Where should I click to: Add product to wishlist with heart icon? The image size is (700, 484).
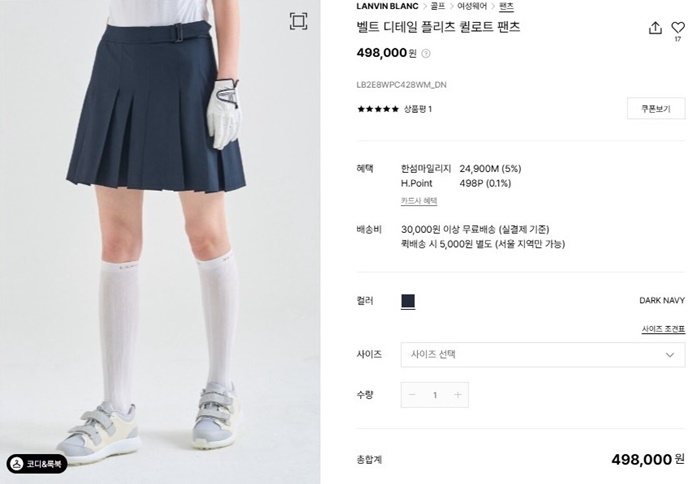678,28
